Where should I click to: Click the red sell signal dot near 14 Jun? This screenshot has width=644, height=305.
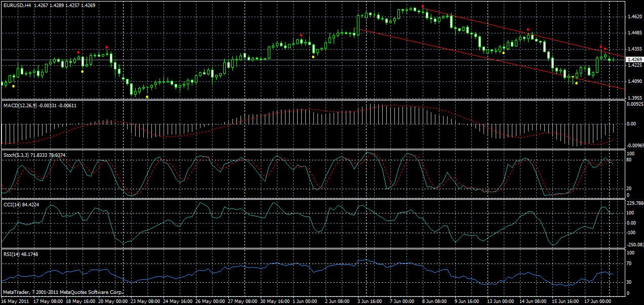coord(528,29)
